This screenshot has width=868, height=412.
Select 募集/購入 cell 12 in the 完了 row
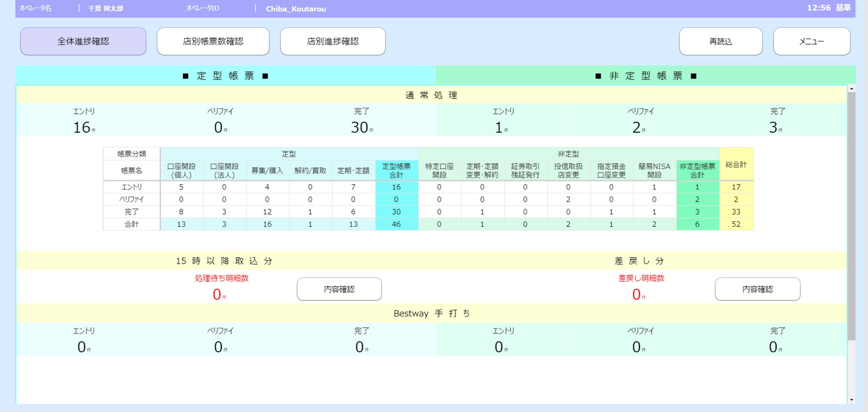point(268,211)
